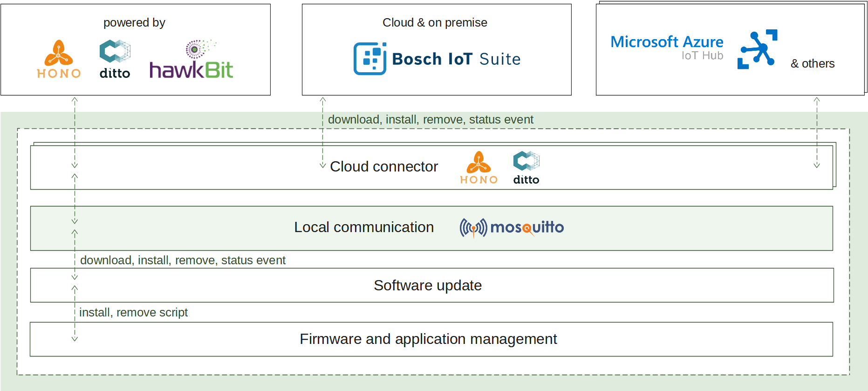Image resolution: width=868 pixels, height=391 pixels.
Task: Click the Hono logo in the Cloud connector layer
Action: [479, 168]
